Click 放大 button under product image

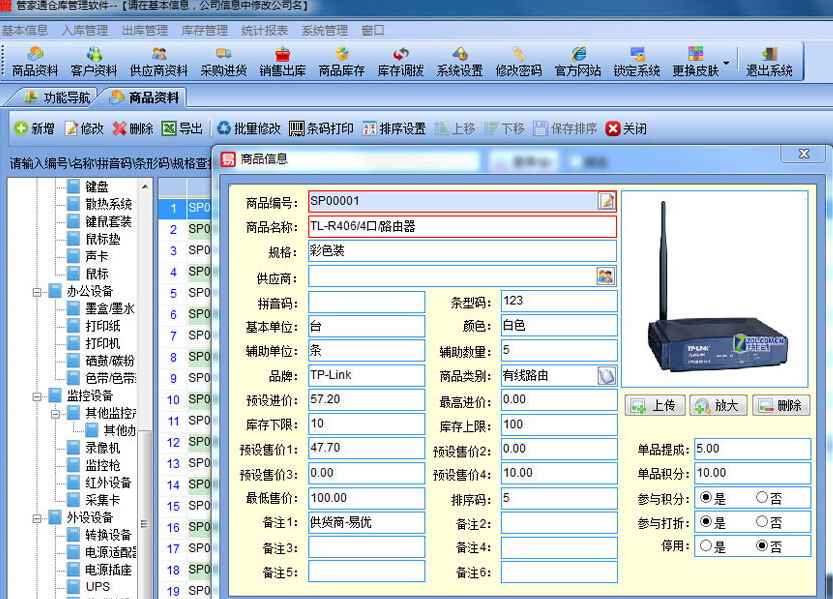coord(718,406)
